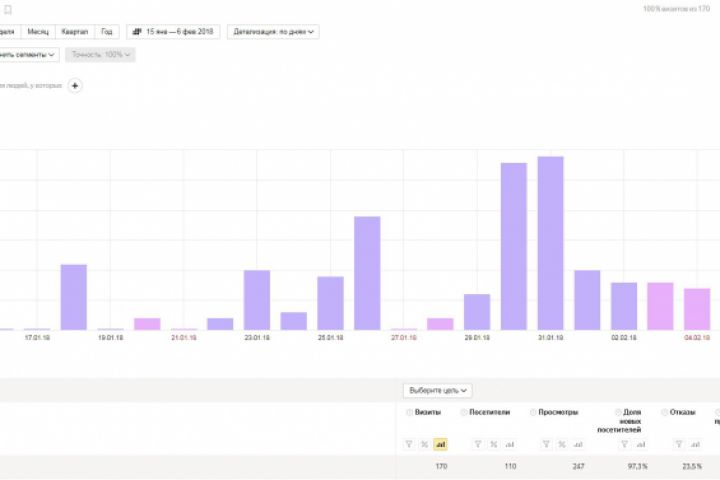720x480 pixels.
Task: Click the chart icon under Отказы
Action: tap(695, 444)
